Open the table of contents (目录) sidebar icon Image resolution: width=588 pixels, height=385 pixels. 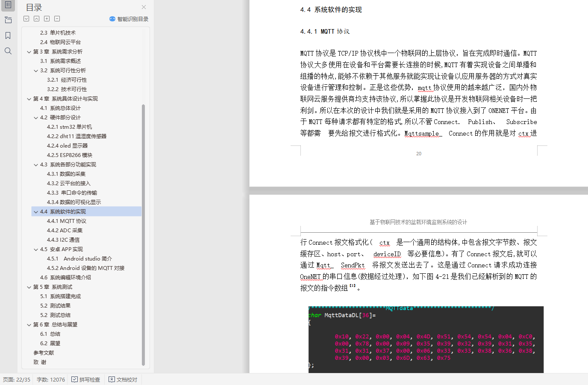[x=8, y=5]
